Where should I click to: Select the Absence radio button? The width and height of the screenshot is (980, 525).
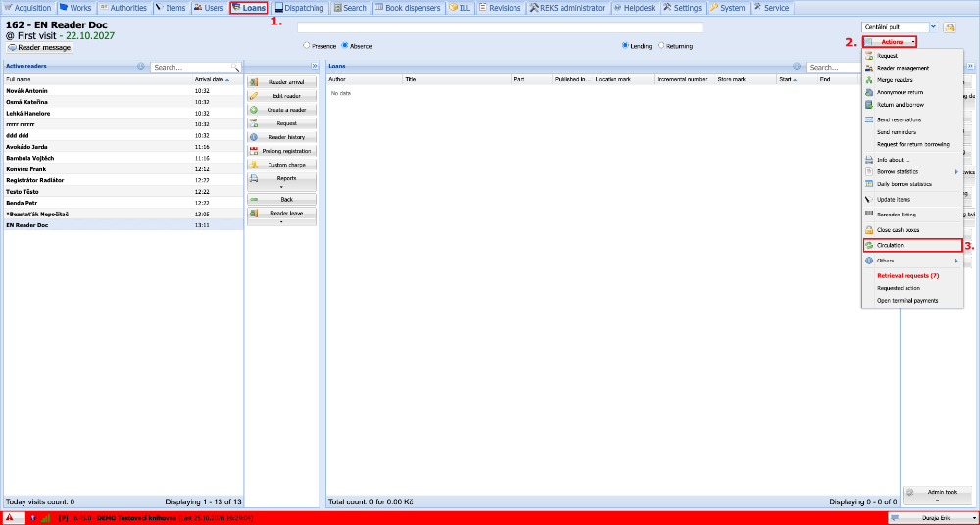[344, 46]
